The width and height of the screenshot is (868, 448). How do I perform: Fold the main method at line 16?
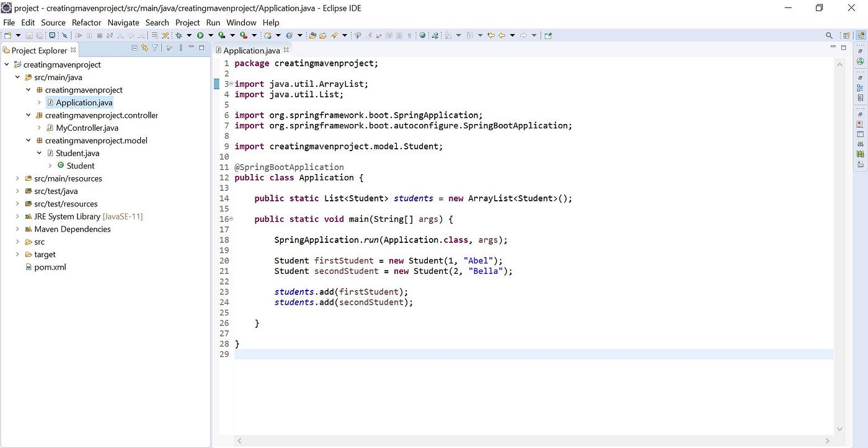coord(231,219)
